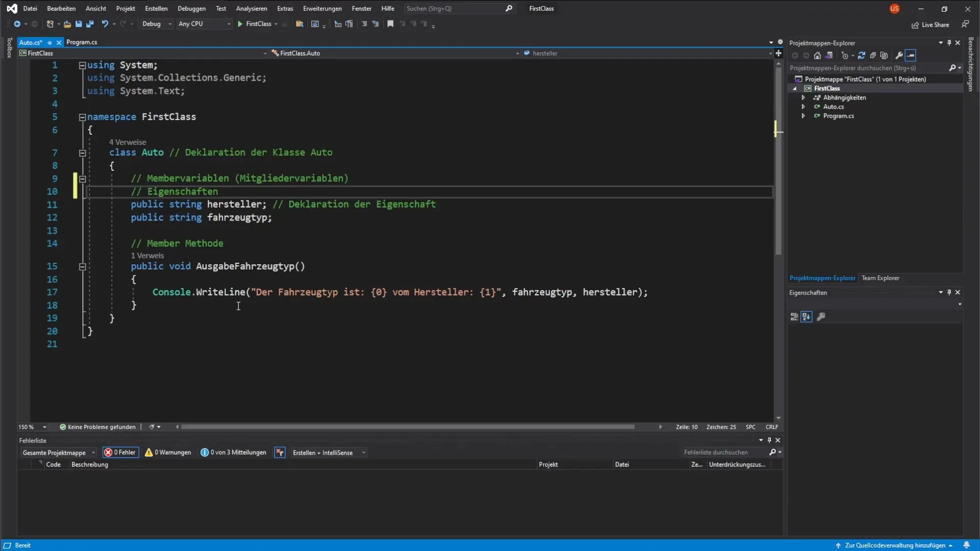Open the 150 % zoom dropdown
980x551 pixels.
33,427
